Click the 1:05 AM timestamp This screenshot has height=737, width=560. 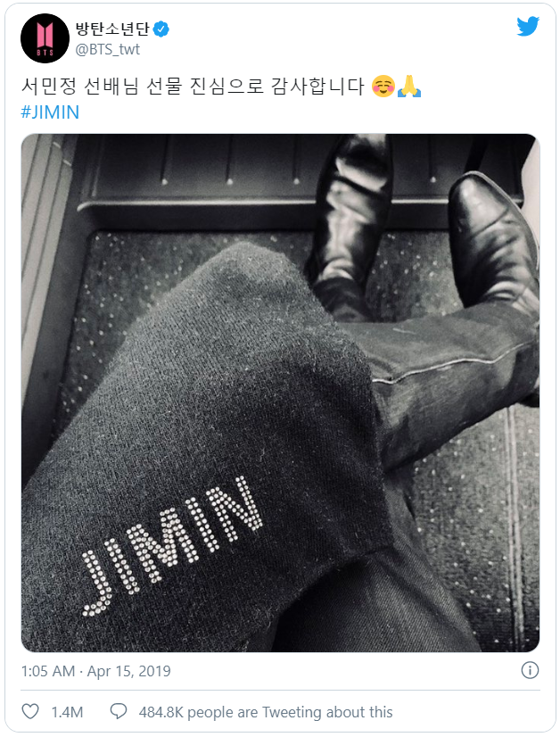click(48, 671)
